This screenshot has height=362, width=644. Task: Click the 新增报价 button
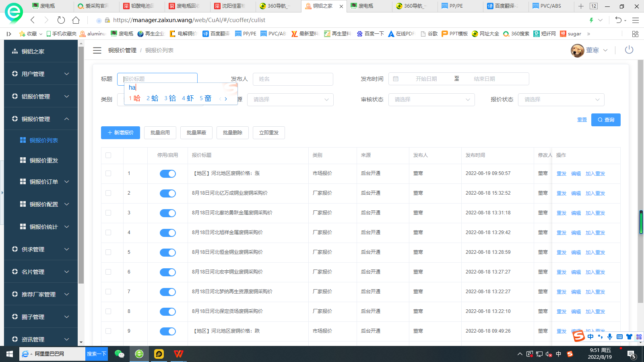(120, 133)
